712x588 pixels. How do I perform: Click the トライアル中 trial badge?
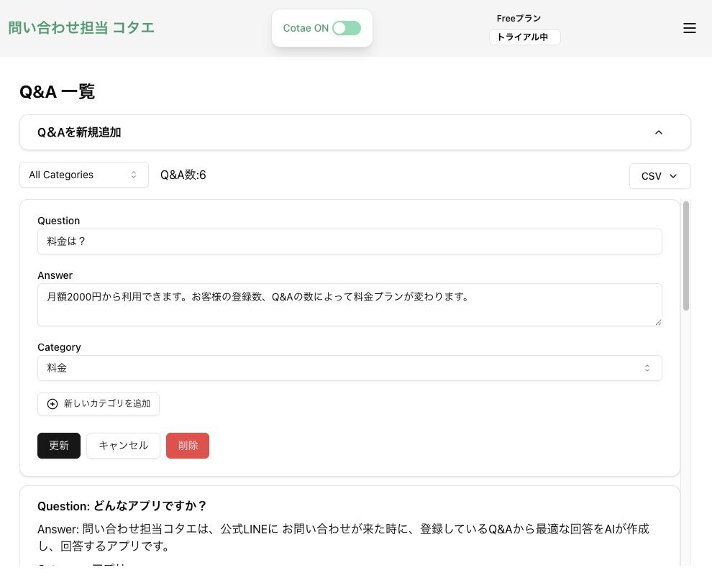pyautogui.click(x=524, y=37)
